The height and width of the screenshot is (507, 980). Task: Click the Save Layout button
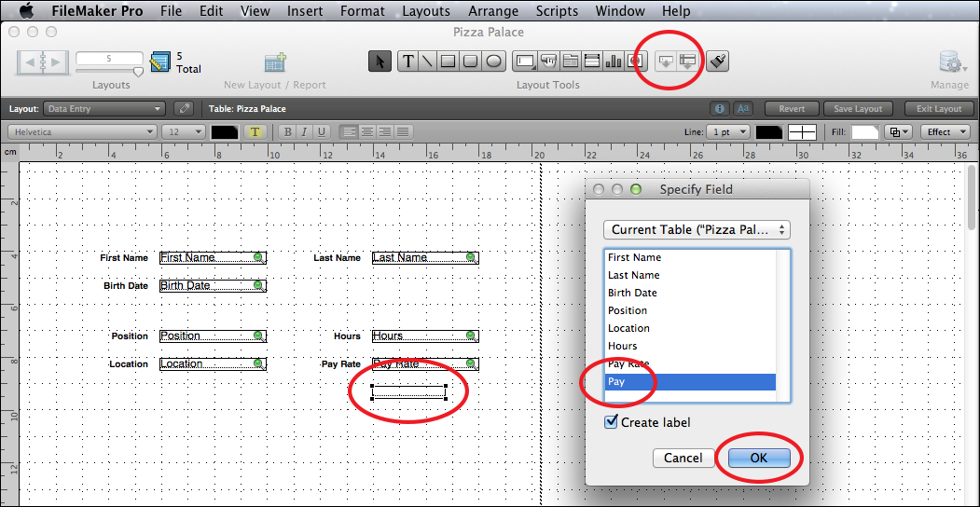[859, 109]
